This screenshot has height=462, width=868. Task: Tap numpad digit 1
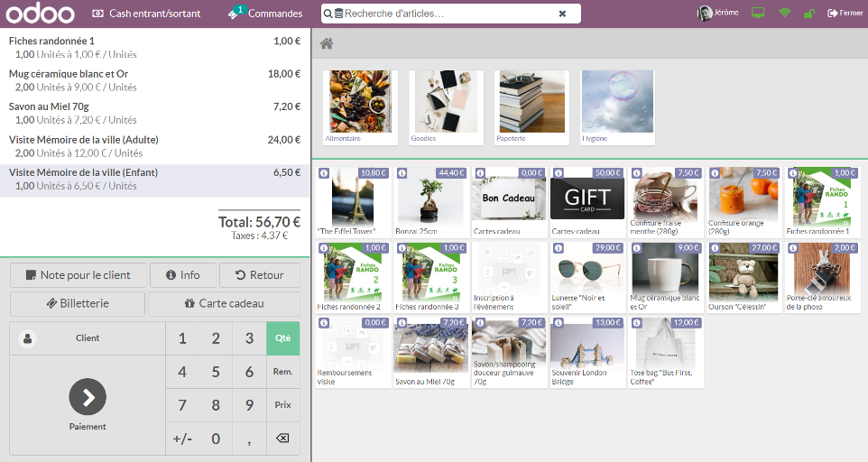[182, 338]
